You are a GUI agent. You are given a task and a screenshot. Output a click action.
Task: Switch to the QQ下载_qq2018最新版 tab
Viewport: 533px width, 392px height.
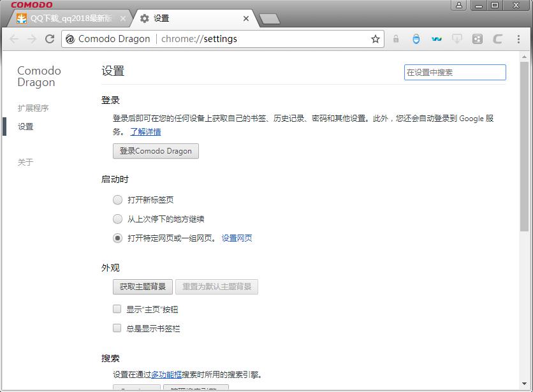click(x=71, y=18)
